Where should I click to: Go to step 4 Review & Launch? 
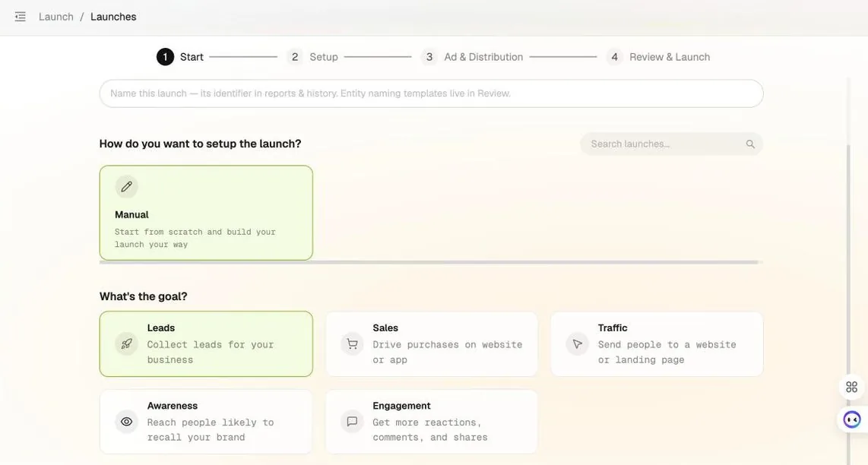(x=658, y=57)
